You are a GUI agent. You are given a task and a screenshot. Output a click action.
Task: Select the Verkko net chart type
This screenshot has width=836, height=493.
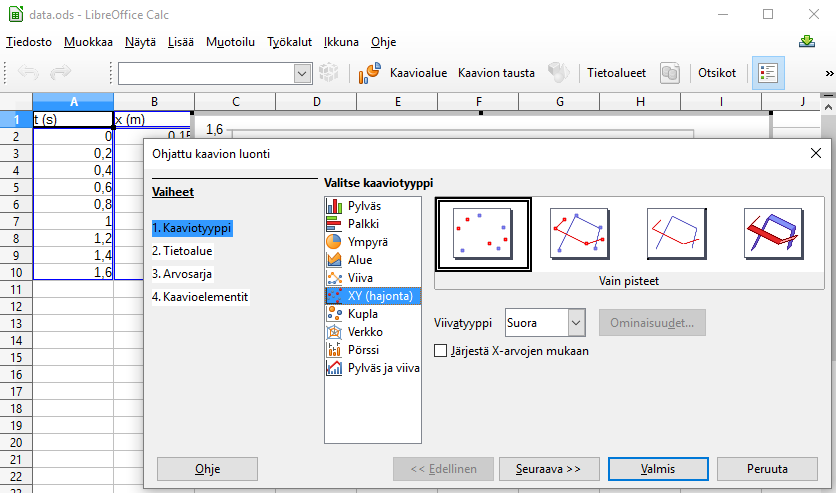(365, 331)
